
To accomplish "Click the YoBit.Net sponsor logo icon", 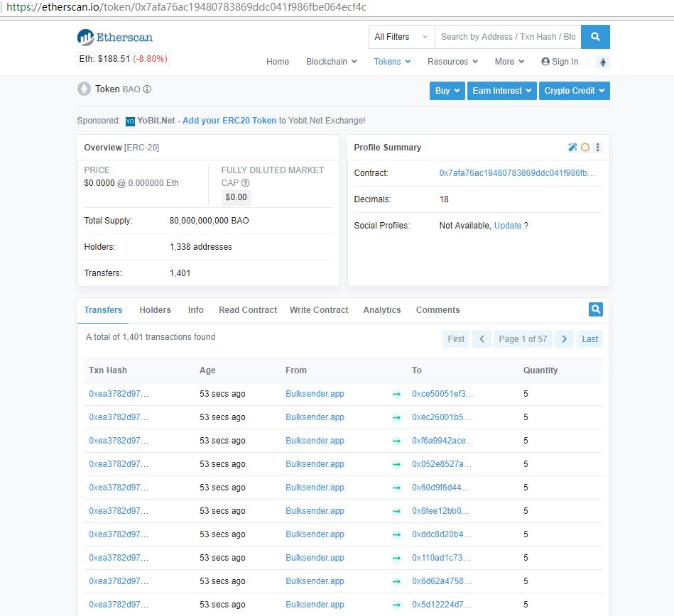I will tap(130, 121).
